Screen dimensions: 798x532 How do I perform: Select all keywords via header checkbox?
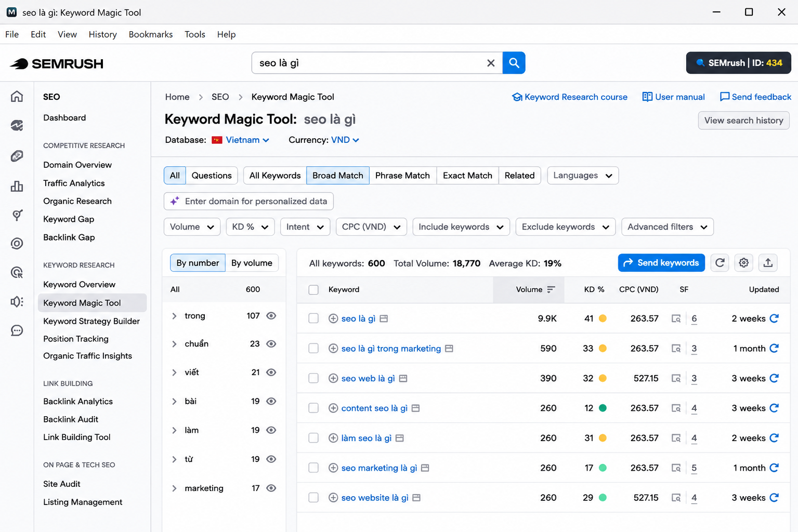pyautogui.click(x=313, y=290)
